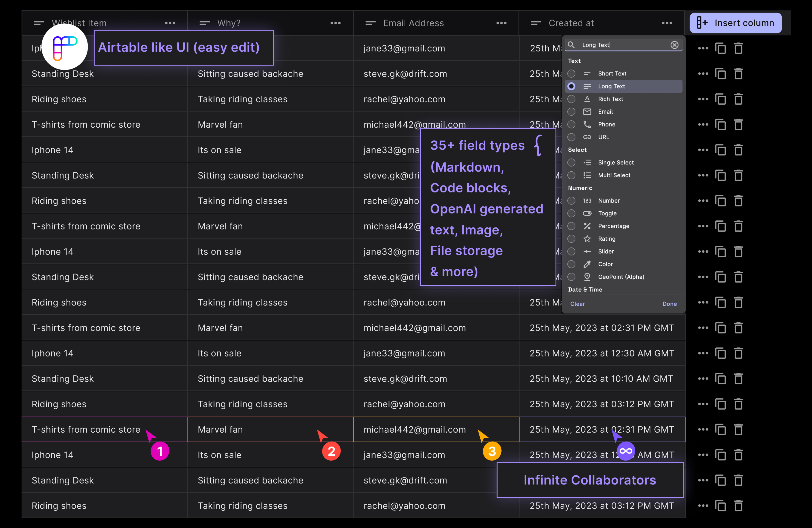Select the Long Text radio option
The height and width of the screenshot is (528, 812).
coord(572,86)
